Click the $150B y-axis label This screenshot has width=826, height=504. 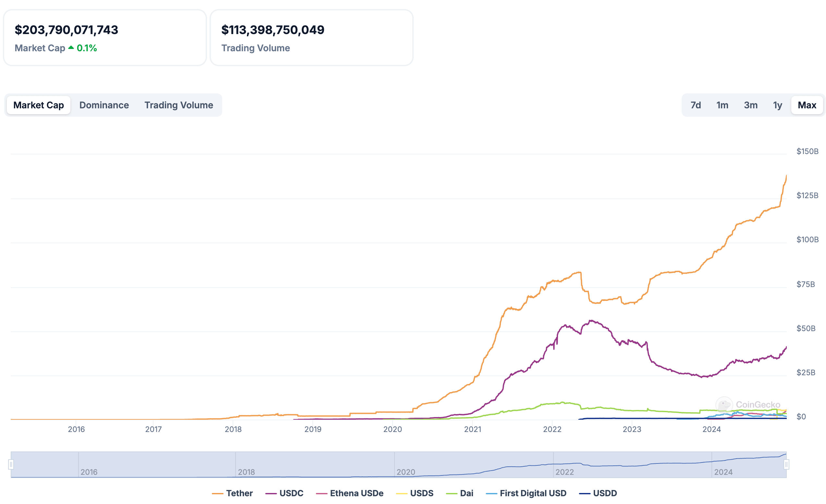click(x=807, y=151)
